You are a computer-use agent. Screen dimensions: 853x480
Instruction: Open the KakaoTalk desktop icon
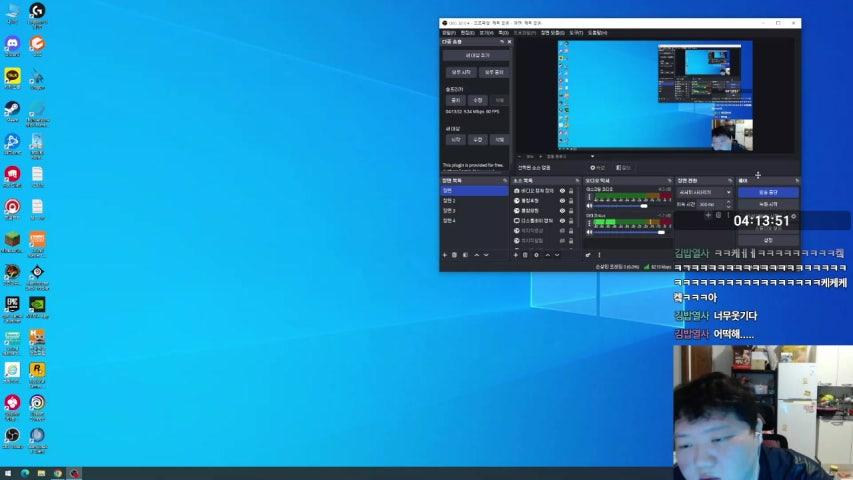click(12, 76)
